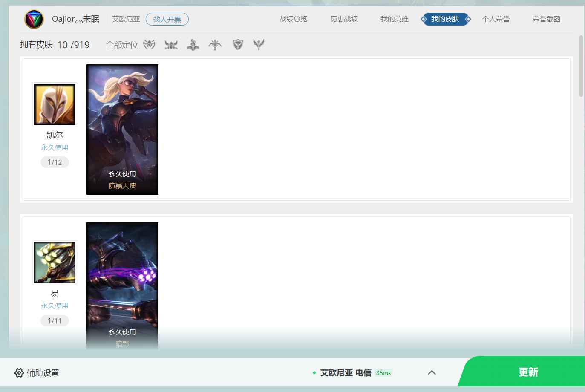
Task: Click 永久使用 under the 凯尔 name
Action: pos(55,148)
